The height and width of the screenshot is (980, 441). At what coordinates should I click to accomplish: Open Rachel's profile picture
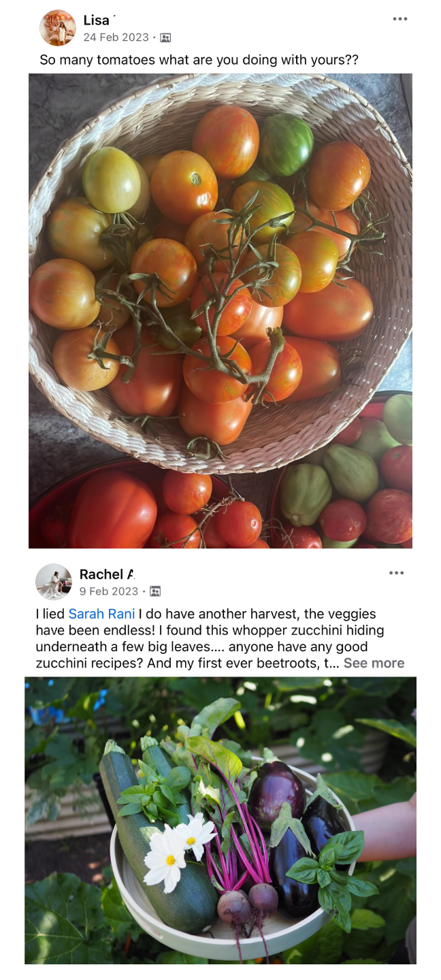coord(54,582)
